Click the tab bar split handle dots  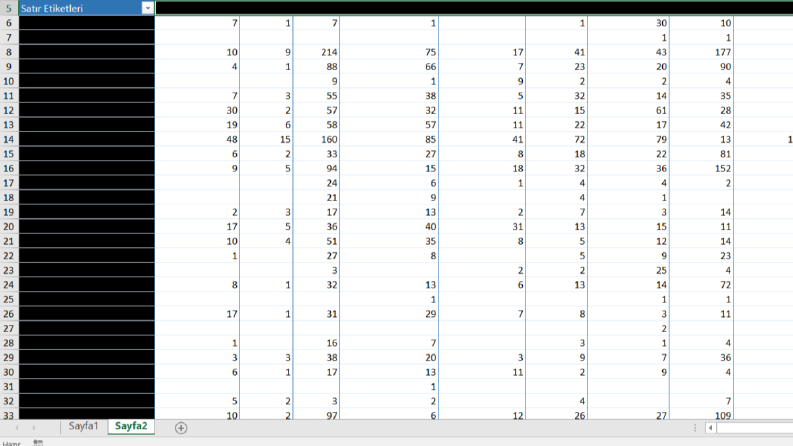pos(695,428)
